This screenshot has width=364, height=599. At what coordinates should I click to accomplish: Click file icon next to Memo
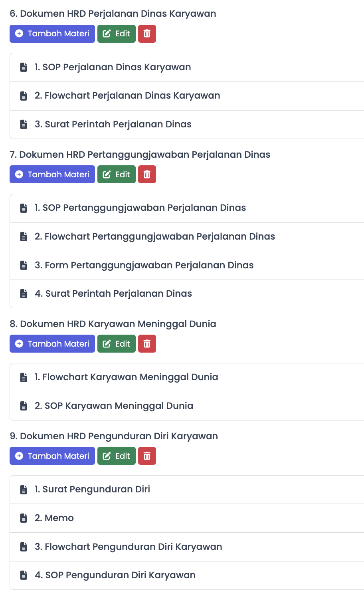24,518
